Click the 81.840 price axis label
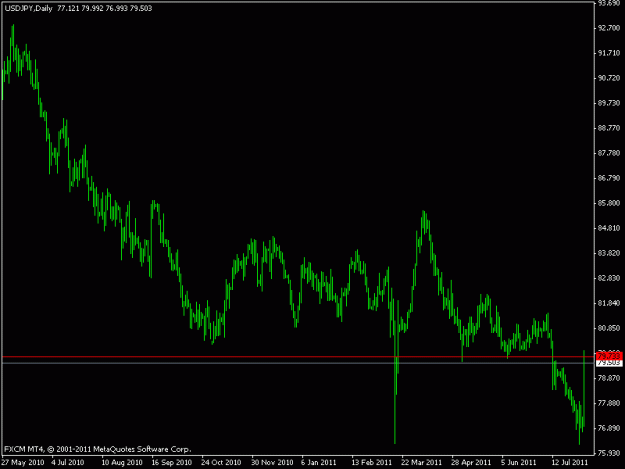Screen dimensions: 625x469 (x=609, y=303)
